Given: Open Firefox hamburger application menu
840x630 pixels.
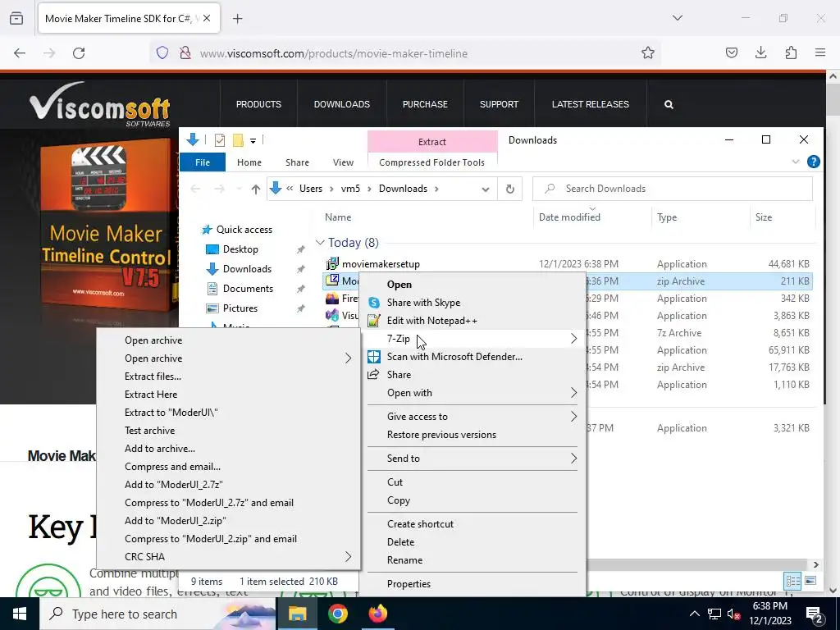Looking at the screenshot, I should click(x=820, y=52).
